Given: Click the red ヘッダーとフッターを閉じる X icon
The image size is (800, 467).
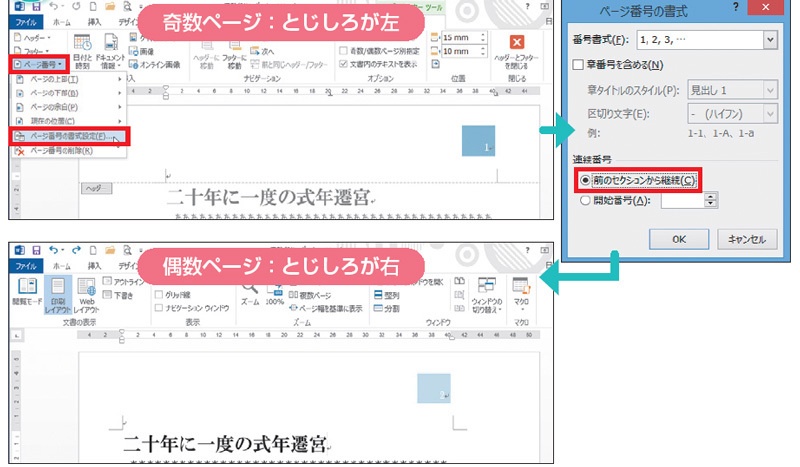Looking at the screenshot, I should pyautogui.click(x=516, y=44).
